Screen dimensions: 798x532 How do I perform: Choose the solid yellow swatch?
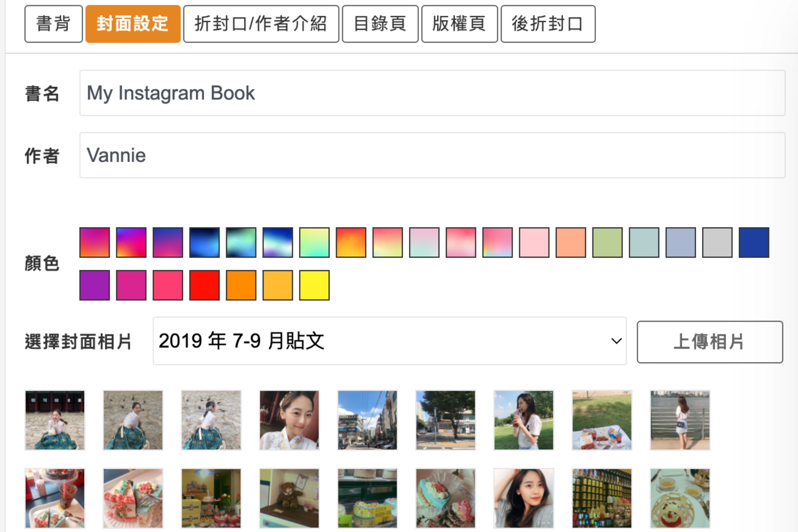point(314,285)
